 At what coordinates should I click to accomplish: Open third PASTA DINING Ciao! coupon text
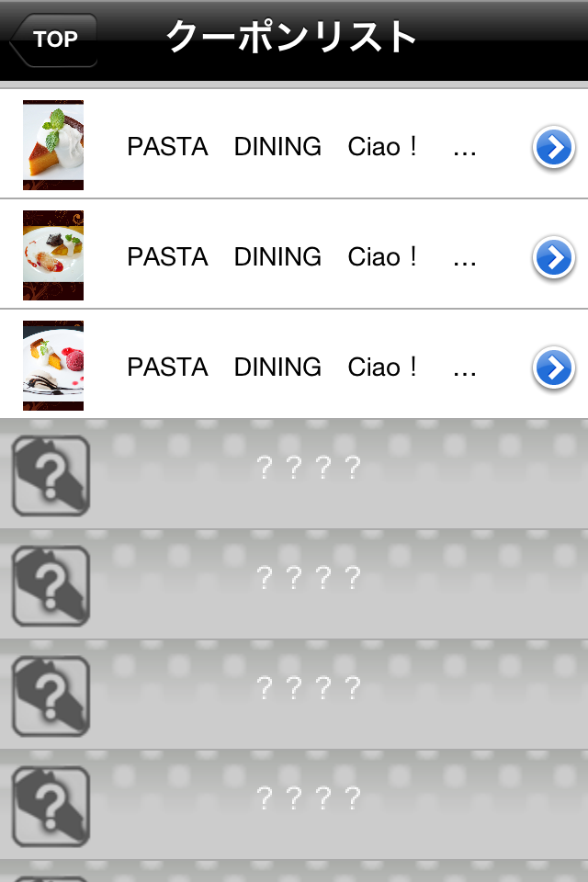[x=301, y=367]
